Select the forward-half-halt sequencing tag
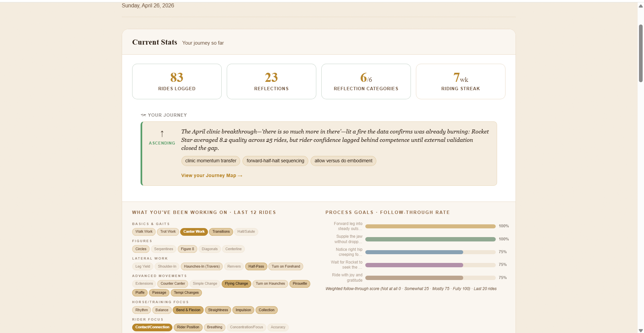 pos(275,161)
